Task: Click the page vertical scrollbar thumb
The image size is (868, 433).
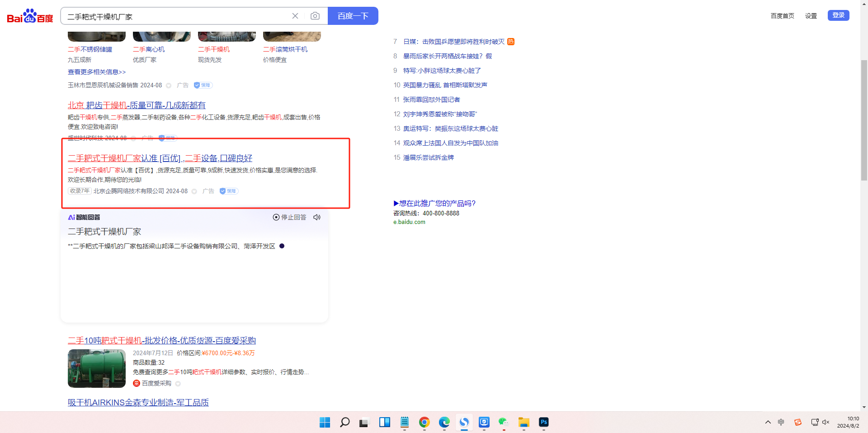Action: point(864,120)
